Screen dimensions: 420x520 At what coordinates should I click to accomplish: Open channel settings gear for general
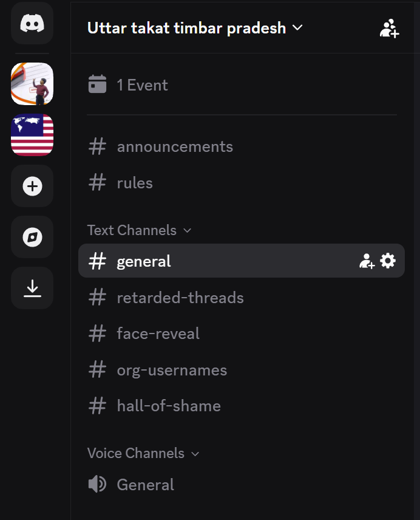[389, 260]
